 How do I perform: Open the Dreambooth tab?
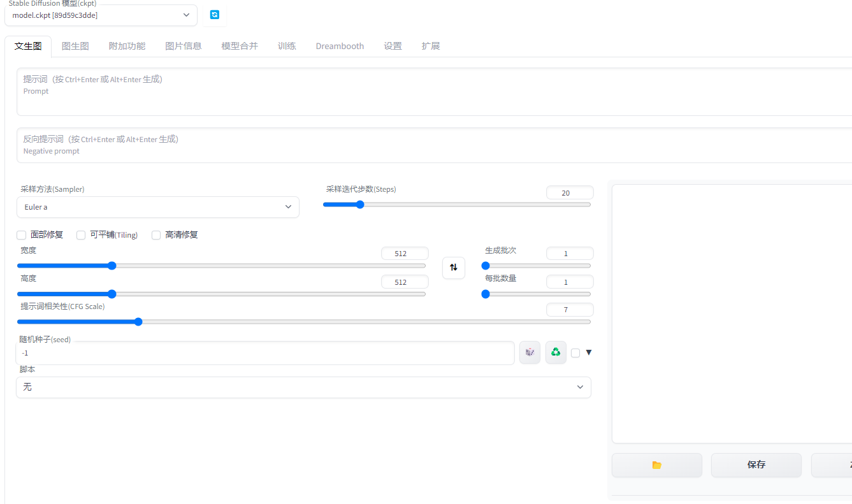(x=340, y=46)
